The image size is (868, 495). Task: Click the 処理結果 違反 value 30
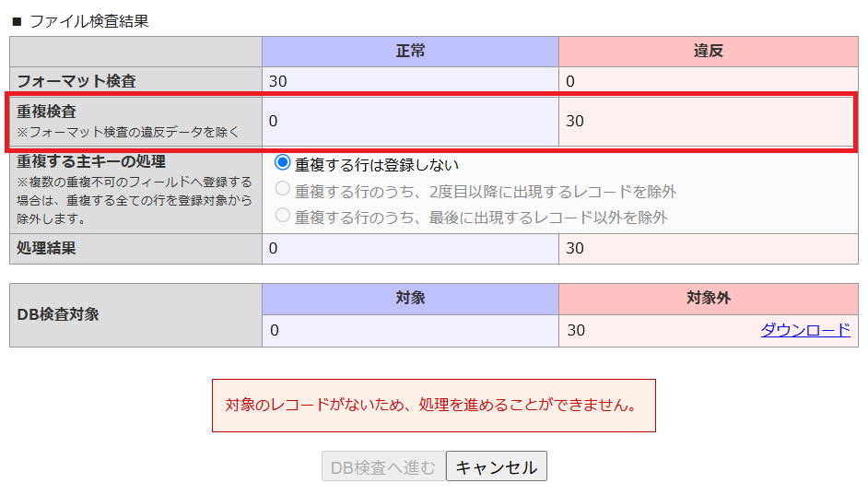[x=575, y=248]
